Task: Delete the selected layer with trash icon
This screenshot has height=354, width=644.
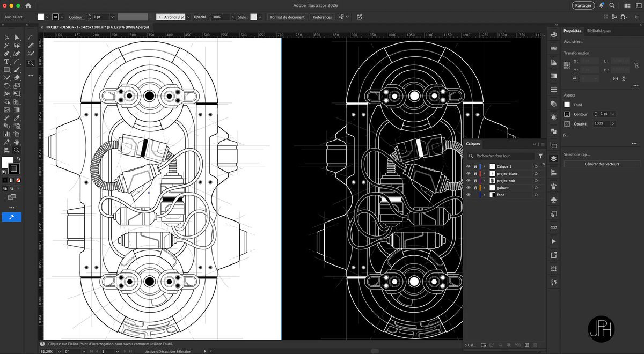Action: [535, 345]
